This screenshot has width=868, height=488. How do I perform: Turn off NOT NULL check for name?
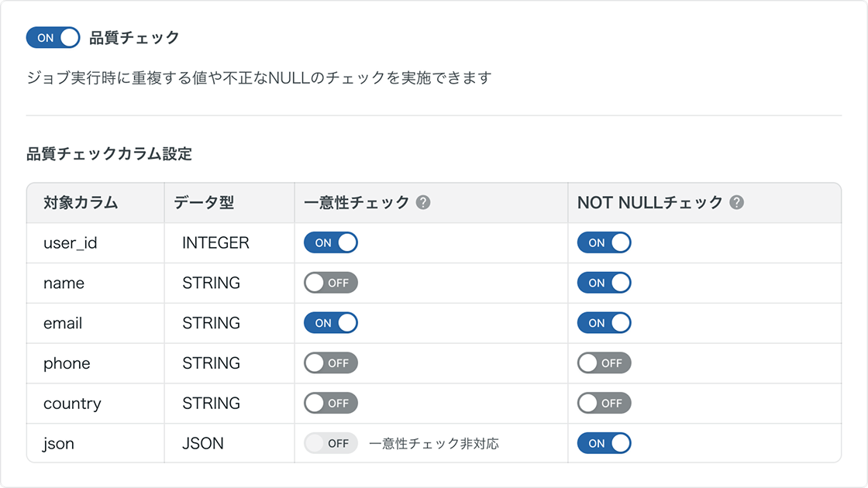tap(604, 284)
